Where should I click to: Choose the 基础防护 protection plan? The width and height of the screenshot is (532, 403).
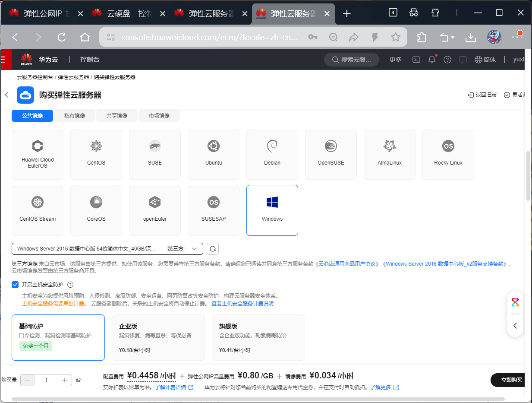point(58,337)
